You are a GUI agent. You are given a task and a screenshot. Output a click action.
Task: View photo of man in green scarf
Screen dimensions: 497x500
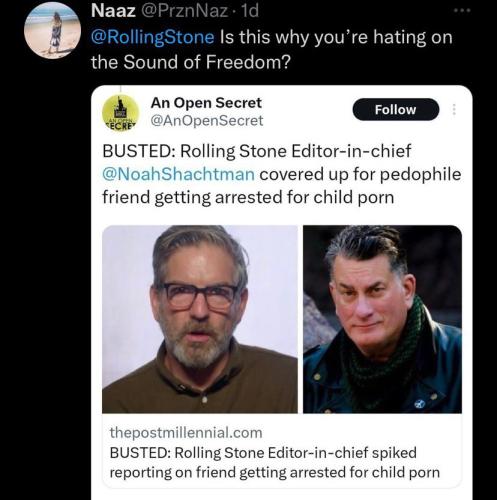pyautogui.click(x=382, y=319)
